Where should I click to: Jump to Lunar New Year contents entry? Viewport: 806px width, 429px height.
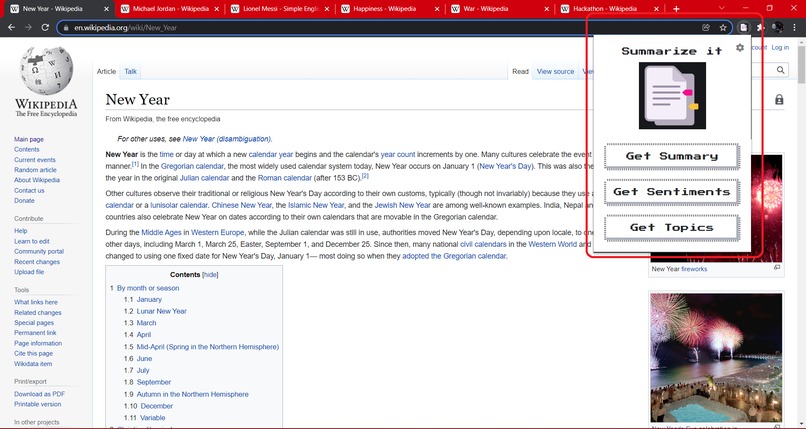coord(161,311)
